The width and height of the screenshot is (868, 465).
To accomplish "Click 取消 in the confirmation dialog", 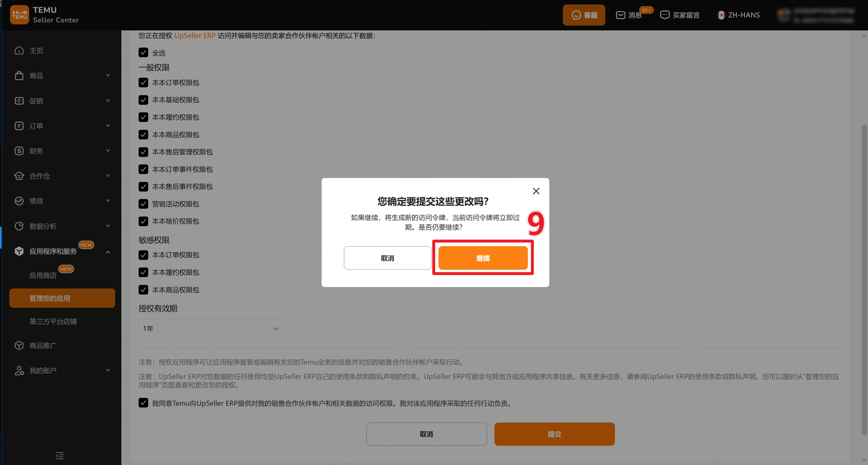I will coord(387,258).
